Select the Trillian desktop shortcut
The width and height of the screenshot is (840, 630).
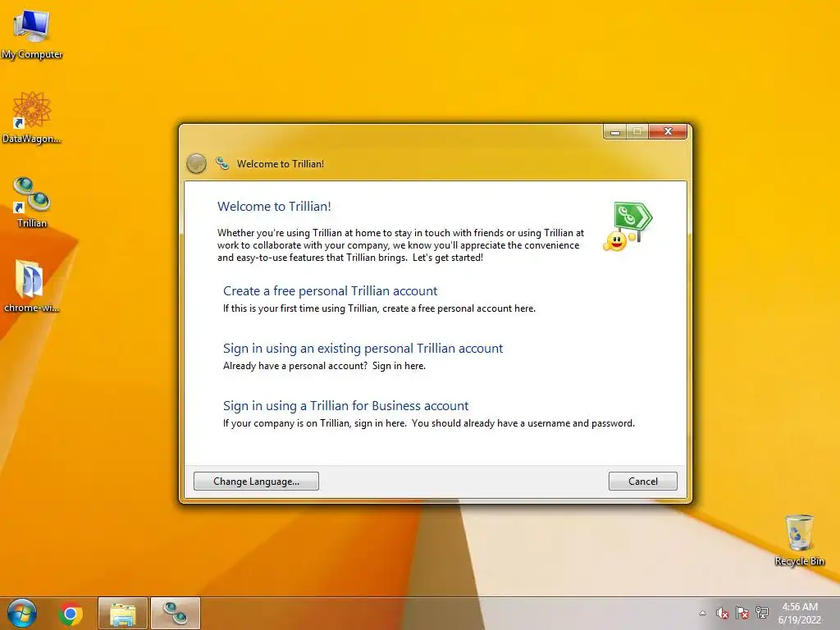[x=32, y=203]
